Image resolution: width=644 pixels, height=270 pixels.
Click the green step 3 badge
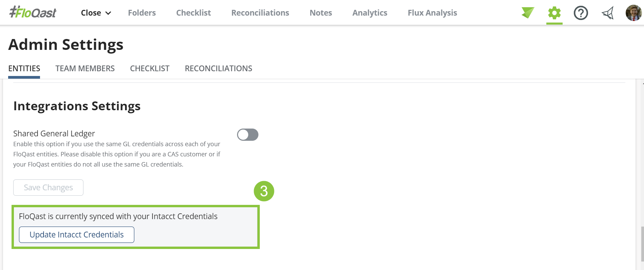point(264,191)
